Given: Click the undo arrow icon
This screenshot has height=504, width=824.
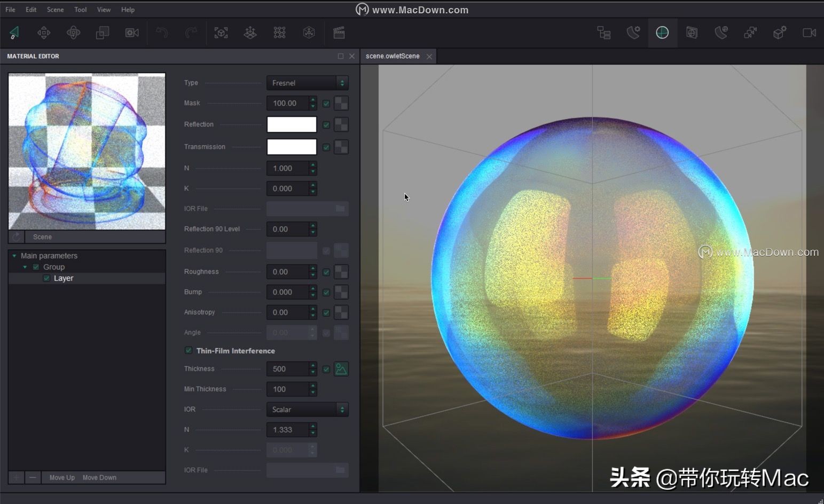Looking at the screenshot, I should (x=162, y=33).
